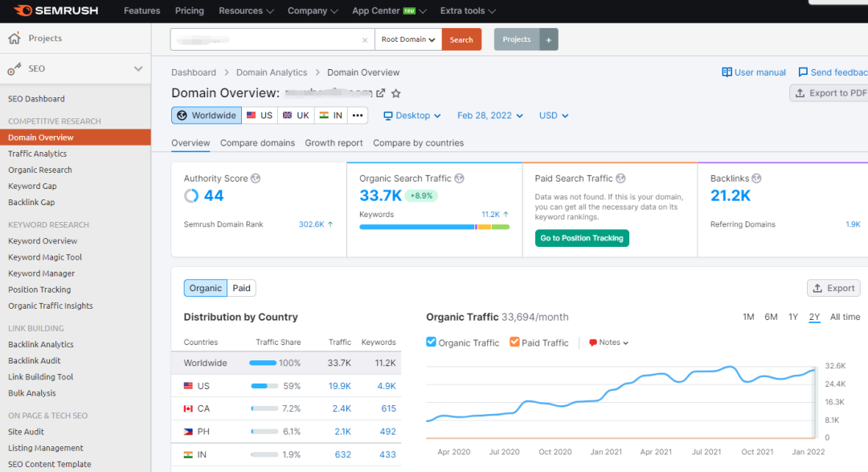
Task: Uncheck the Organic Traffic checkbox
Action: [x=432, y=343]
